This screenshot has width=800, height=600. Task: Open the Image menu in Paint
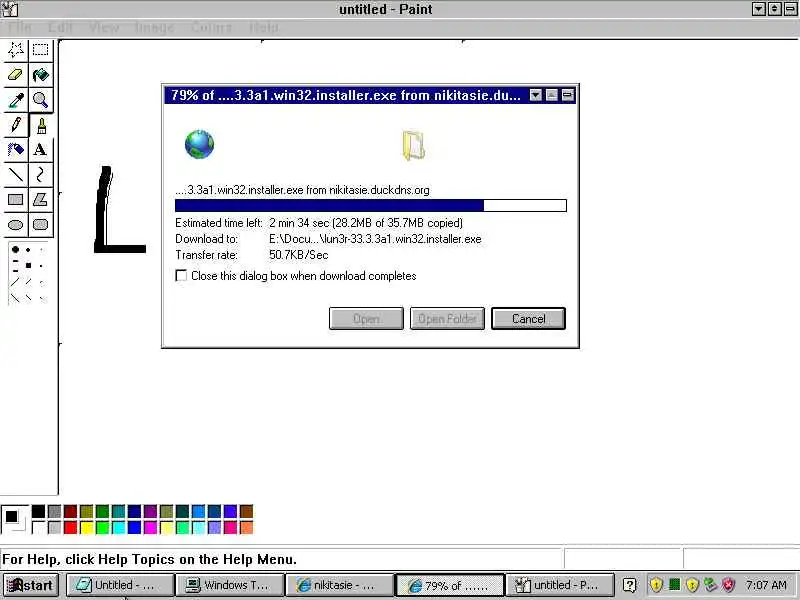click(x=154, y=28)
